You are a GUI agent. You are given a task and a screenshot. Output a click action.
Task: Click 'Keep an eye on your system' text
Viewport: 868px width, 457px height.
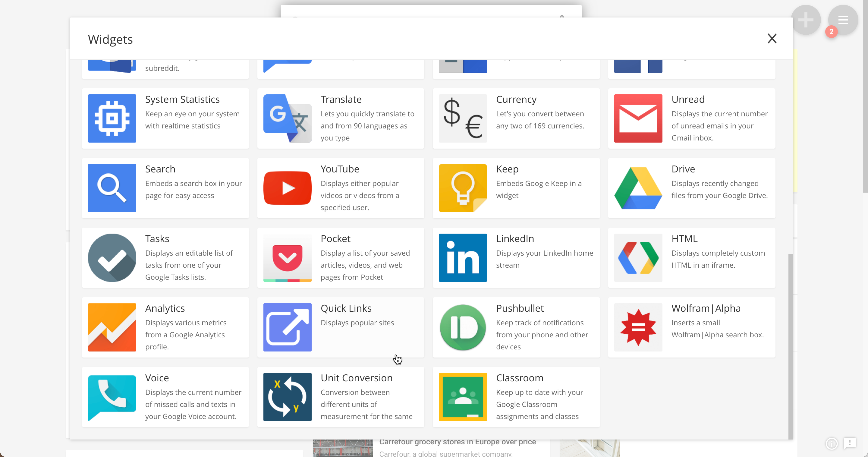click(x=192, y=120)
